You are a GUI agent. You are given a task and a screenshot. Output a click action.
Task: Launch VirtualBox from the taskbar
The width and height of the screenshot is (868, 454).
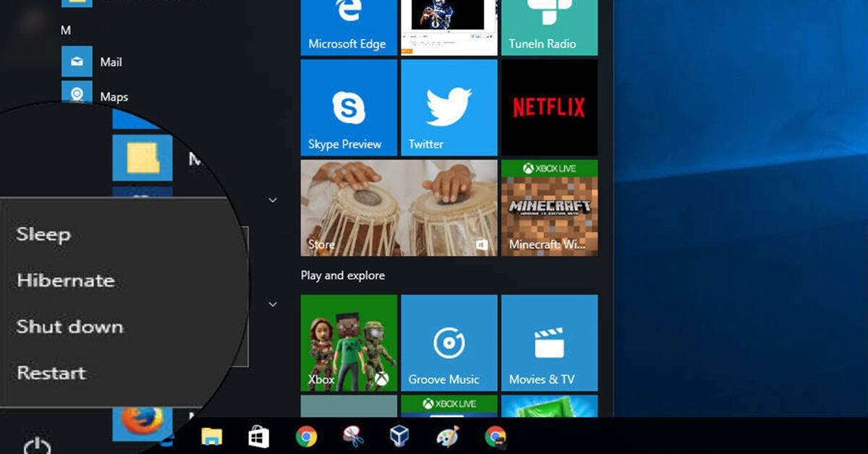point(401,436)
